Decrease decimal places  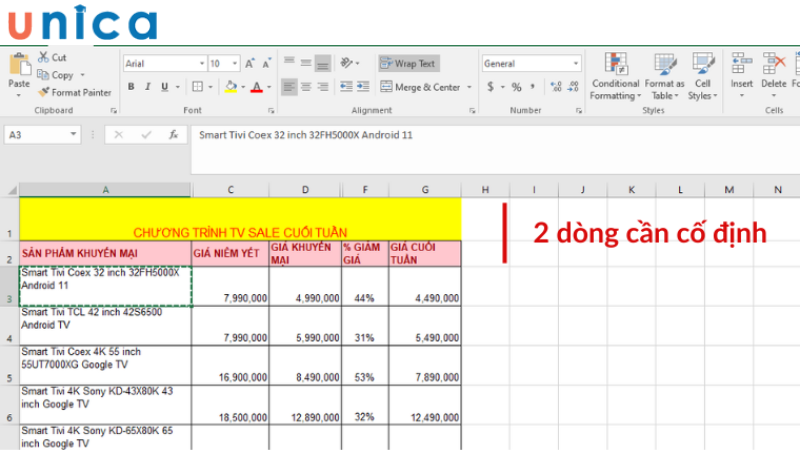point(573,87)
